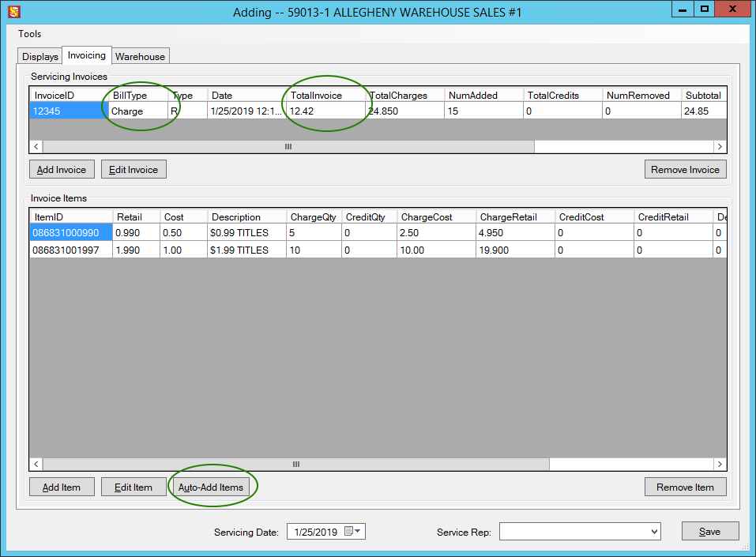Click the invoices grid left scroll arrow

point(36,146)
